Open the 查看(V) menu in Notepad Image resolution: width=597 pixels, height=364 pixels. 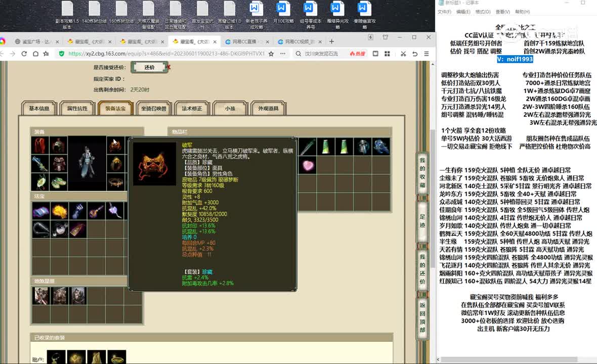(503, 12)
